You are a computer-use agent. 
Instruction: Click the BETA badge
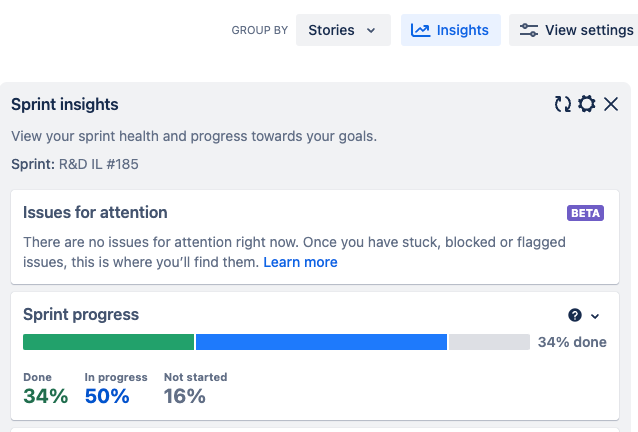pos(586,213)
